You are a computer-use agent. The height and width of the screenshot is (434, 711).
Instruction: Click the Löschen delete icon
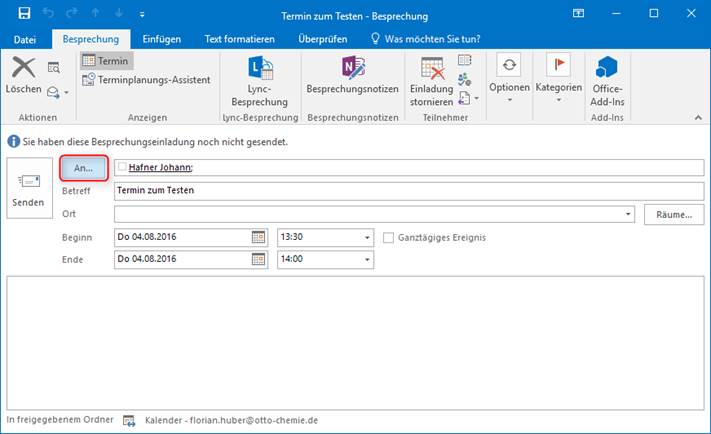(x=23, y=67)
